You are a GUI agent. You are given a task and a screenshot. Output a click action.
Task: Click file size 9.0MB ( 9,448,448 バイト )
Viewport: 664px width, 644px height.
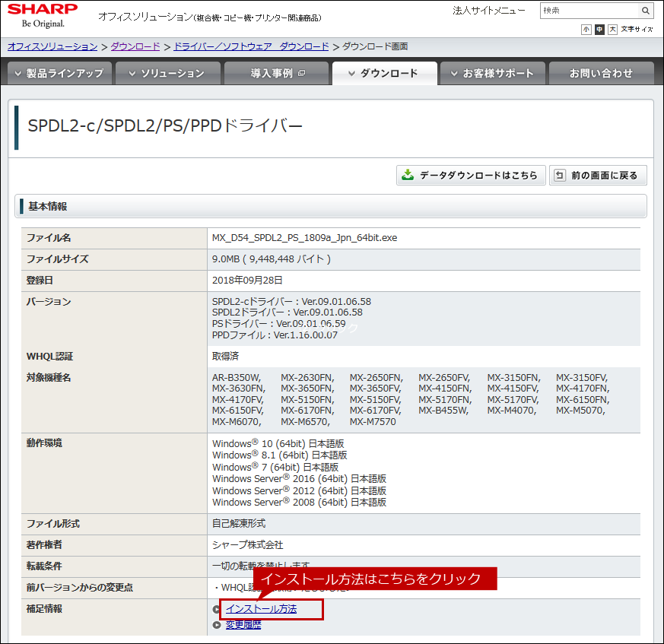pos(272,259)
